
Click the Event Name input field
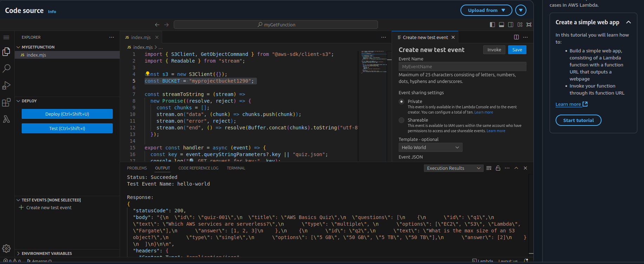click(462, 66)
